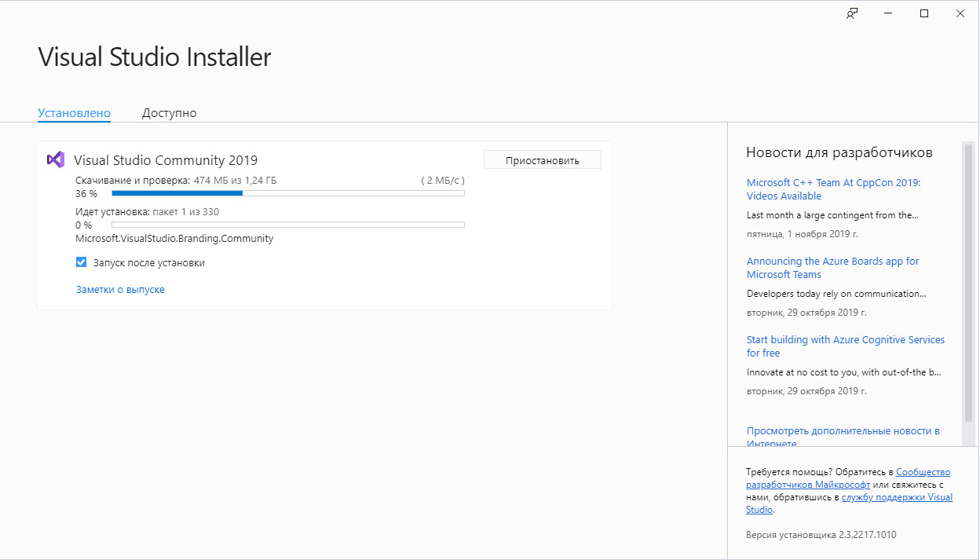Minimize the Visual Studio Installer window

click(888, 13)
